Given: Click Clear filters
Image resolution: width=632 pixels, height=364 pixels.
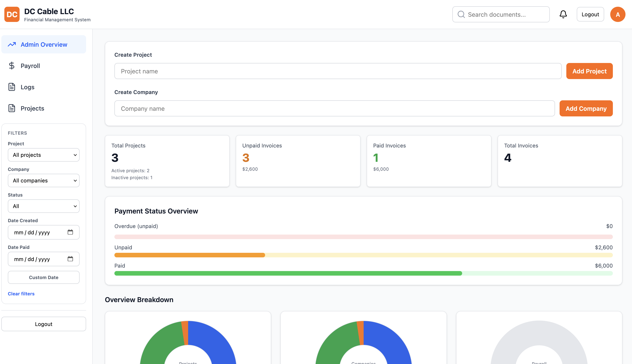Looking at the screenshot, I should tap(21, 293).
